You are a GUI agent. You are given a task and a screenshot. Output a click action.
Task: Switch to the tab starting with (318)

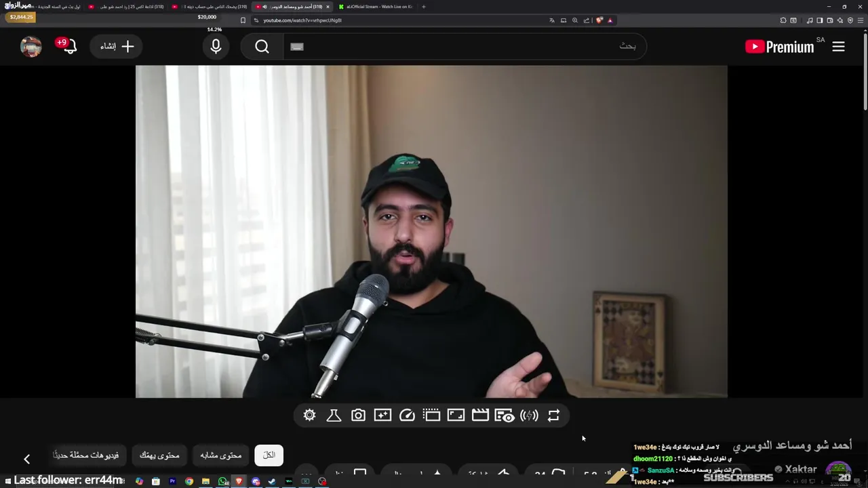(126, 7)
